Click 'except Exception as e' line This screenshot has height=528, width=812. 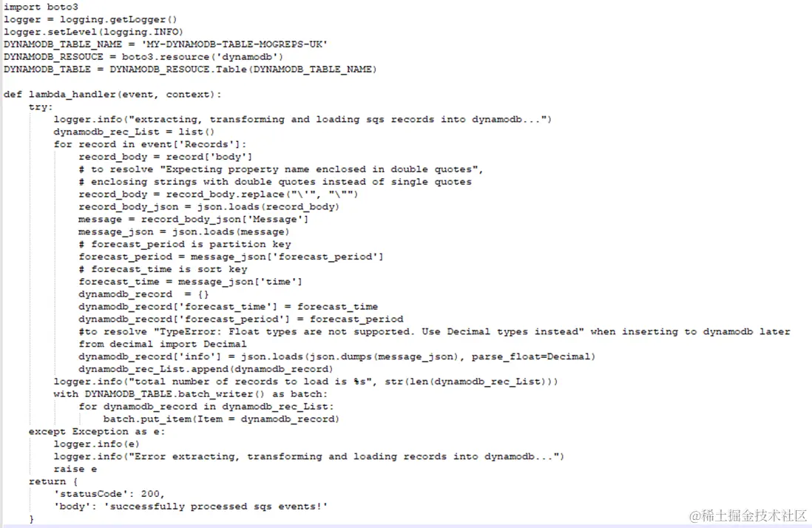pos(97,431)
